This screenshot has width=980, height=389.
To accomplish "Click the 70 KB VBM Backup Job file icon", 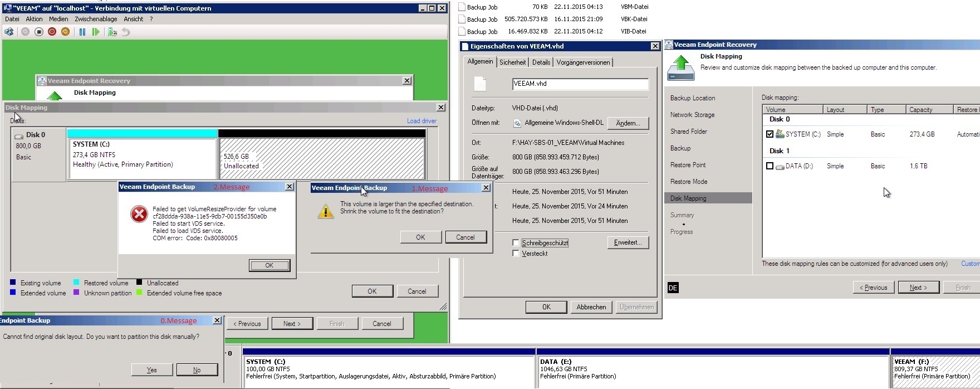I will pyautogui.click(x=462, y=7).
